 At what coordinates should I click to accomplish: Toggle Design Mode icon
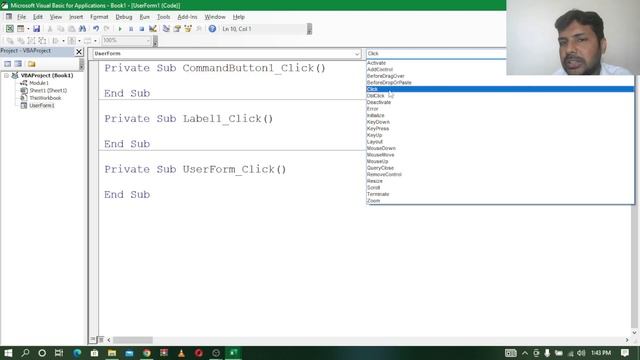(153, 29)
